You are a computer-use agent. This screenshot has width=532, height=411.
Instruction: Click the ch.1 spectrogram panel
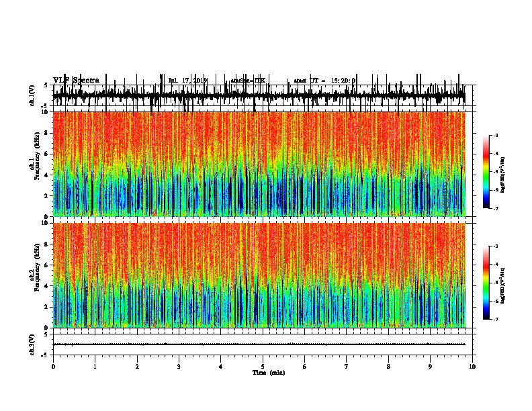coord(259,164)
